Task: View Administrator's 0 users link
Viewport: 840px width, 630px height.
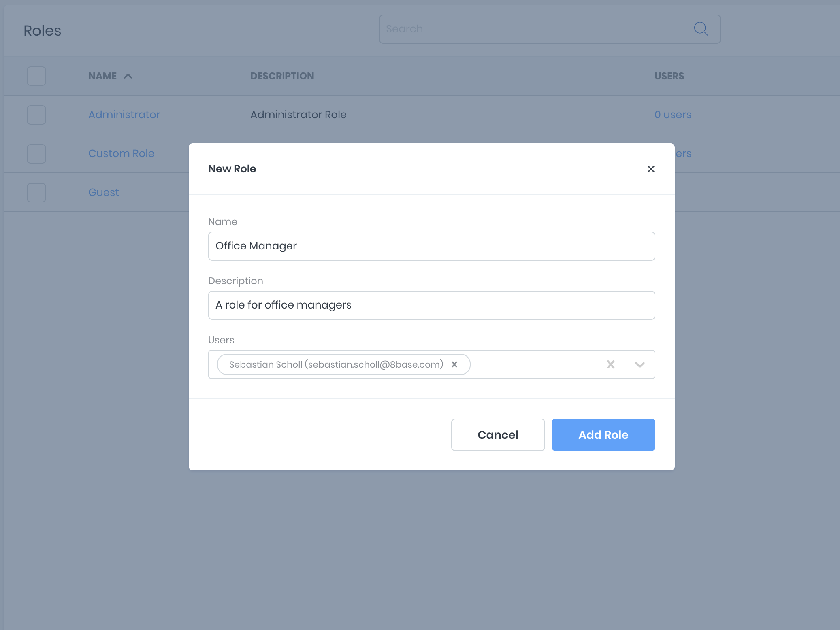Action: coord(673,115)
